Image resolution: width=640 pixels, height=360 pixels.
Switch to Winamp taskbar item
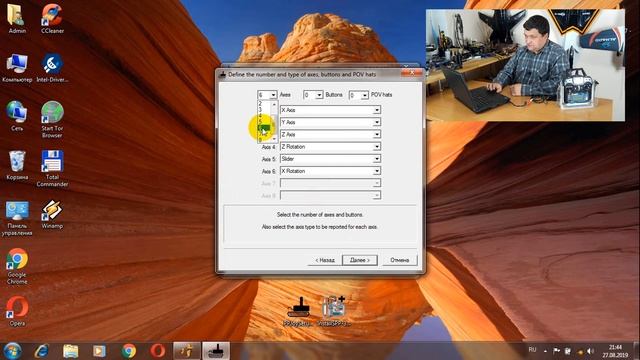tap(187, 351)
